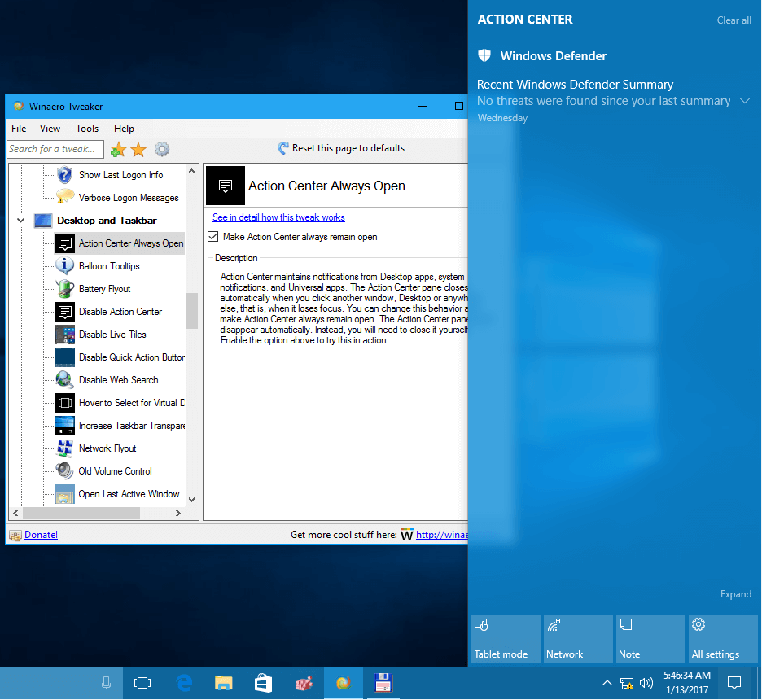Click the add-to-favorites star with plus icon
This screenshot has width=762, height=700.
coord(118,149)
